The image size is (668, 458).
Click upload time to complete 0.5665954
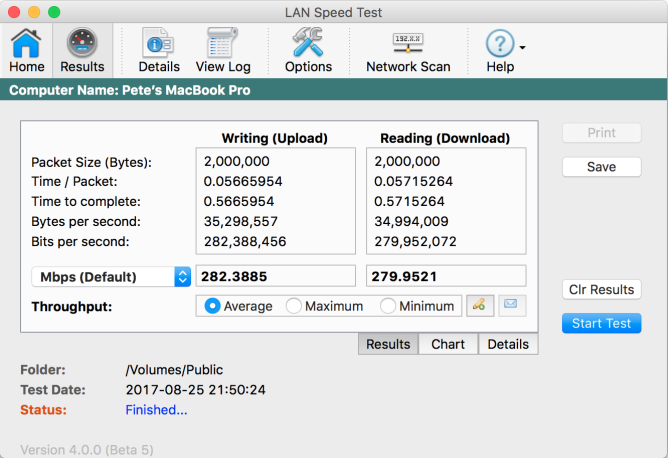click(x=239, y=202)
